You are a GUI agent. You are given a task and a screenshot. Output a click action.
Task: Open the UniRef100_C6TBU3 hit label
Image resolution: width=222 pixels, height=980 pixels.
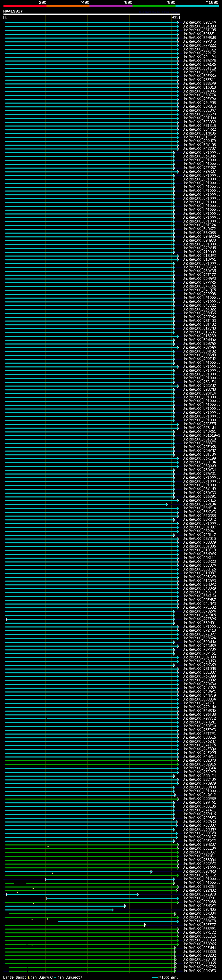(x=199, y=26)
